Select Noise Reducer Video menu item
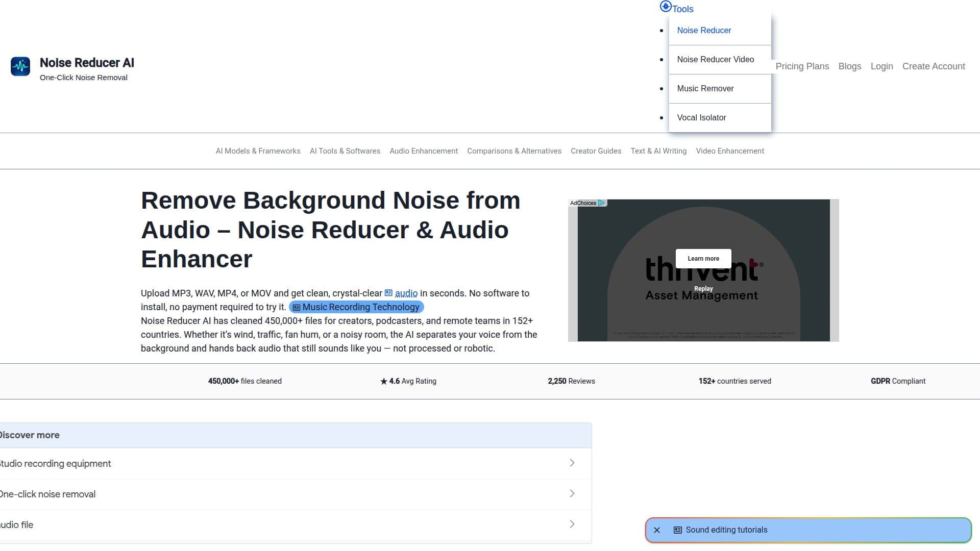 tap(720, 60)
